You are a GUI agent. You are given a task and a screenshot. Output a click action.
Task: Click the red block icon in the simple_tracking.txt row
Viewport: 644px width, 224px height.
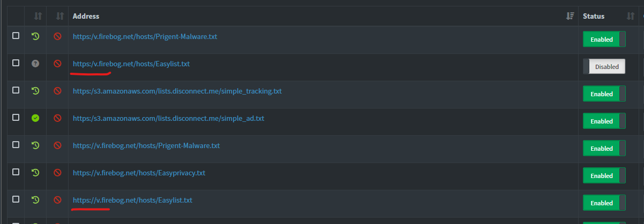click(x=57, y=91)
